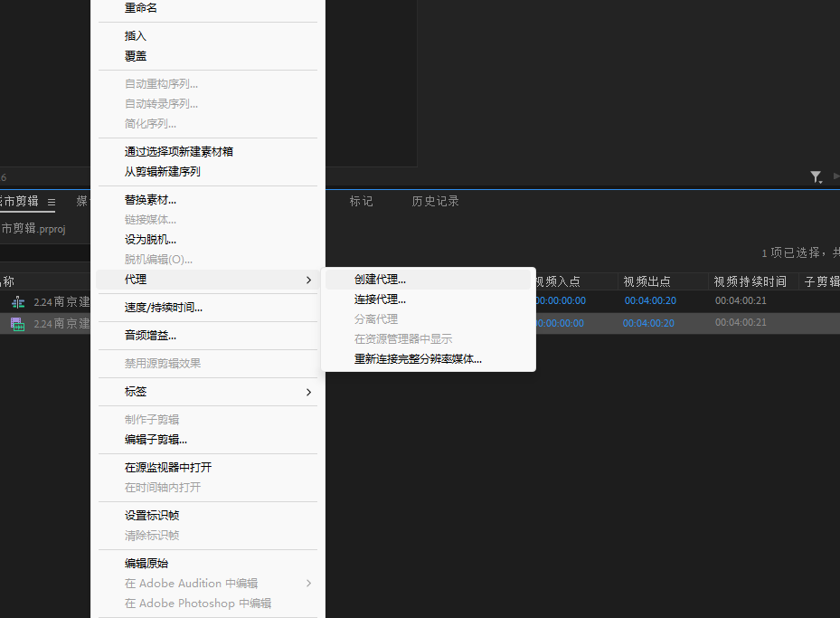Expand the 标签 submenu arrow
This screenshot has width=840, height=618.
pyautogui.click(x=308, y=392)
